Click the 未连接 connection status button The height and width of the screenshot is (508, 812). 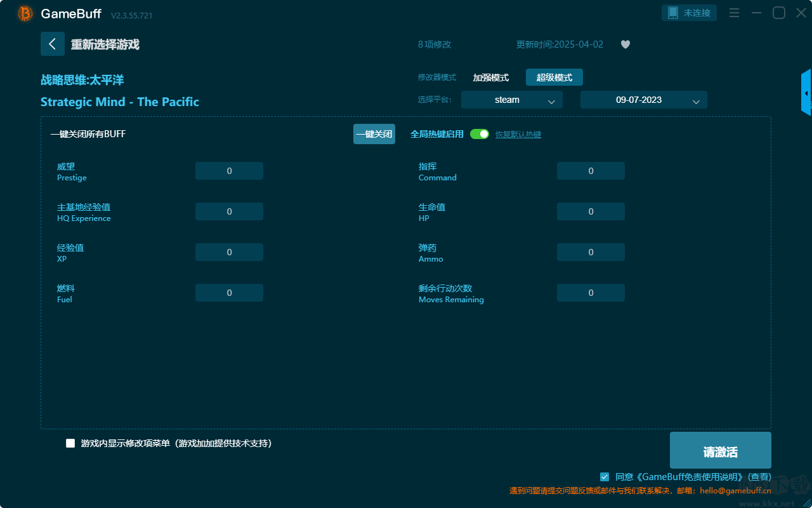coord(690,13)
